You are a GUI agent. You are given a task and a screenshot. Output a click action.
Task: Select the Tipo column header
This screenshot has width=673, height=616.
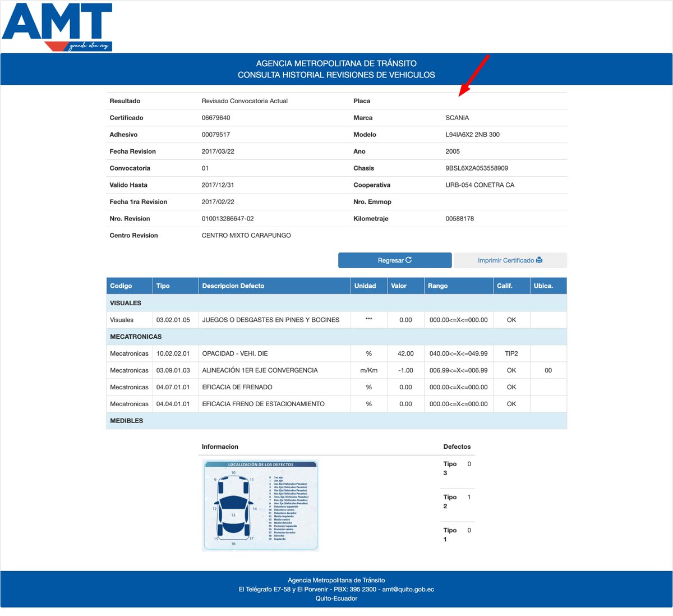176,286
